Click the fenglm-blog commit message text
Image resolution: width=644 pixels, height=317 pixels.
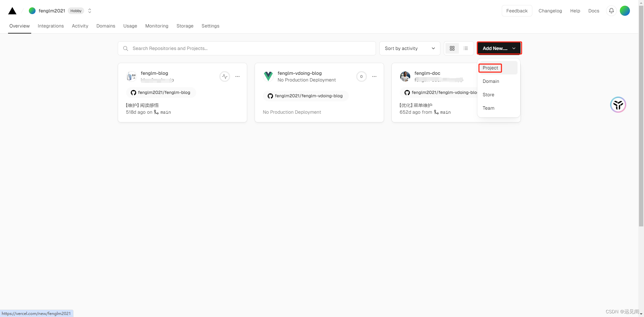tap(142, 105)
